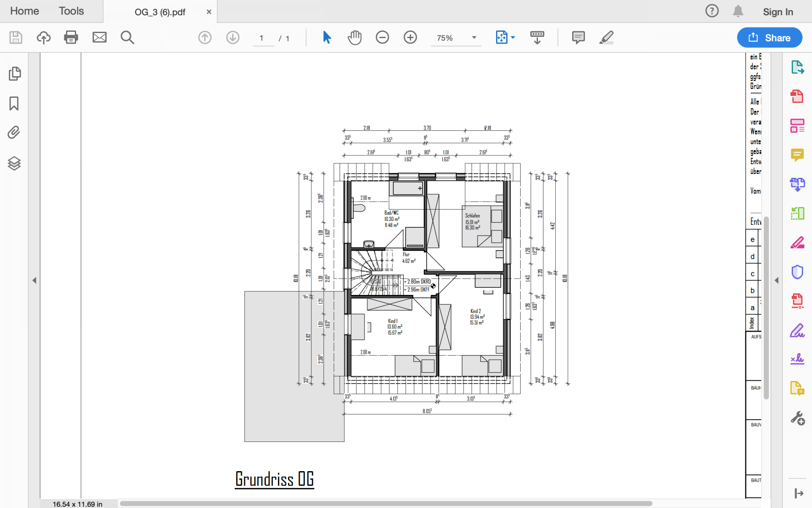
Task: Open the pink Redact tool
Action: point(797,243)
